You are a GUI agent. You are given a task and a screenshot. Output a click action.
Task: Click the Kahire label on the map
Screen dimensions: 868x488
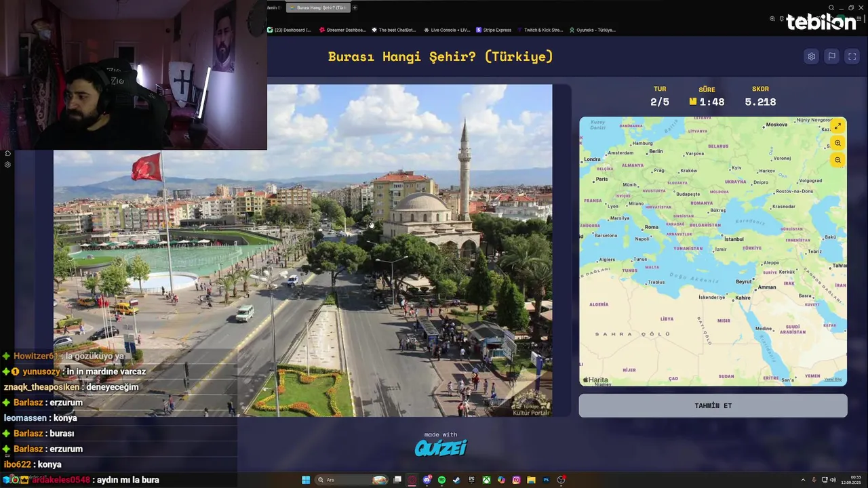[743, 298]
